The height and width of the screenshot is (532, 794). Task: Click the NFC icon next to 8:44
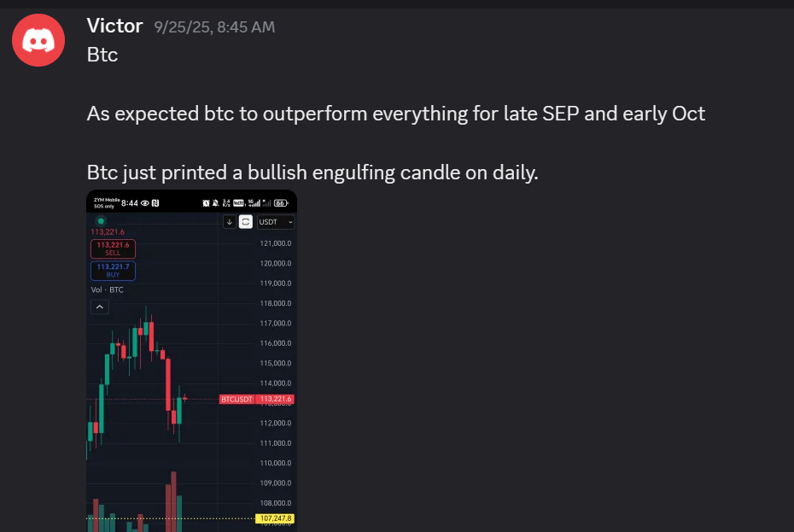pos(155,203)
